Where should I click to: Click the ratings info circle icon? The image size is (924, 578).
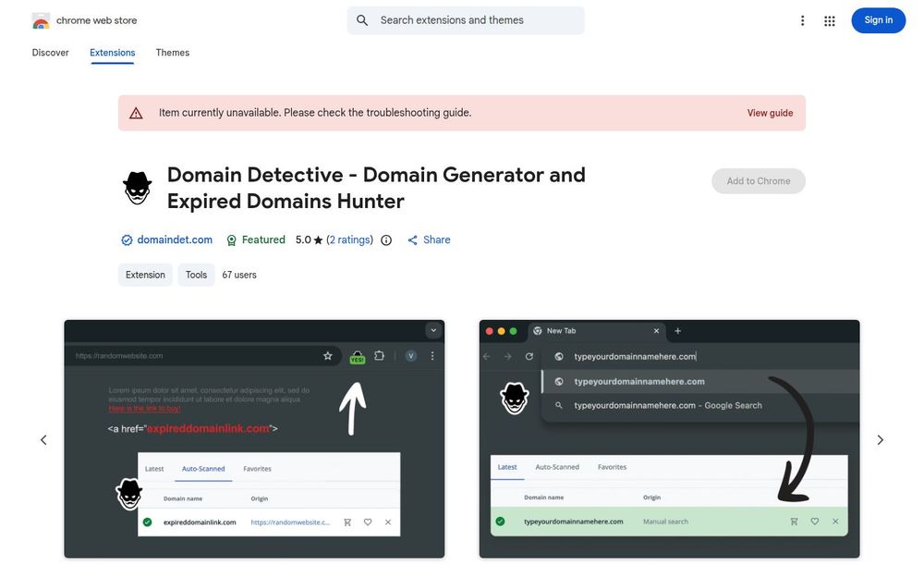(x=386, y=240)
